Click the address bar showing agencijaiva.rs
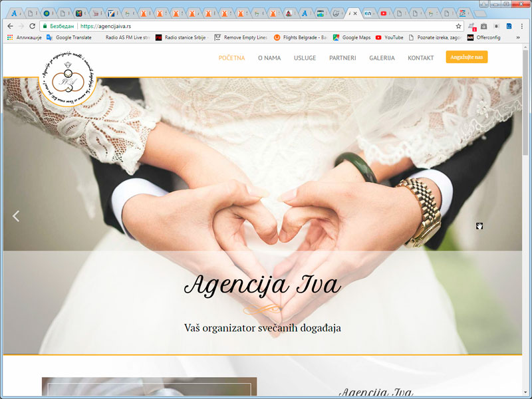Screen dimensions: 532x399 266,26
